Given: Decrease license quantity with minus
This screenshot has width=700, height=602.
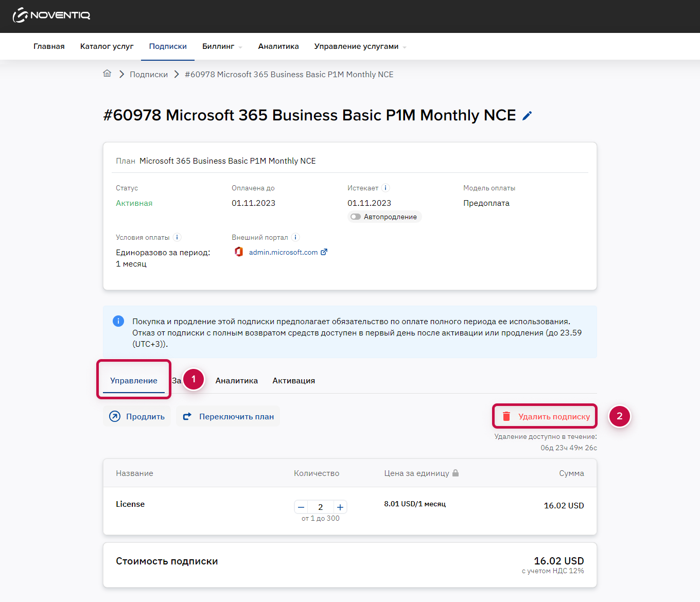Looking at the screenshot, I should pos(301,507).
